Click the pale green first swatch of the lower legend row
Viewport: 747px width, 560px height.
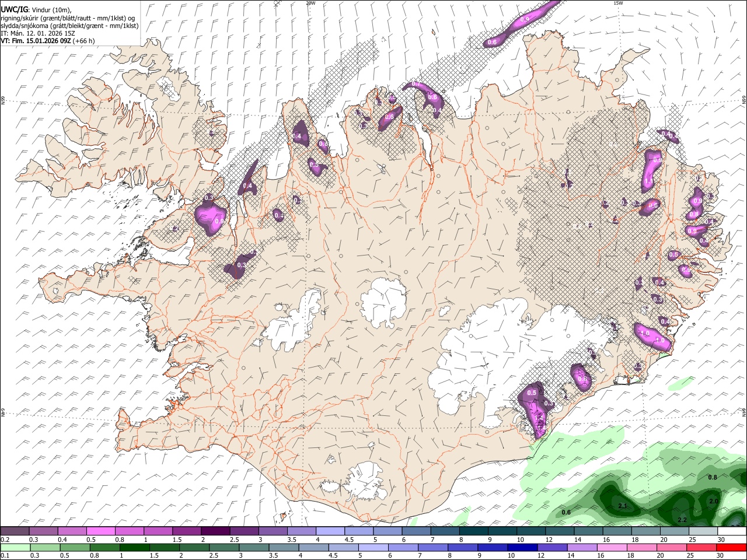[x=15, y=547]
